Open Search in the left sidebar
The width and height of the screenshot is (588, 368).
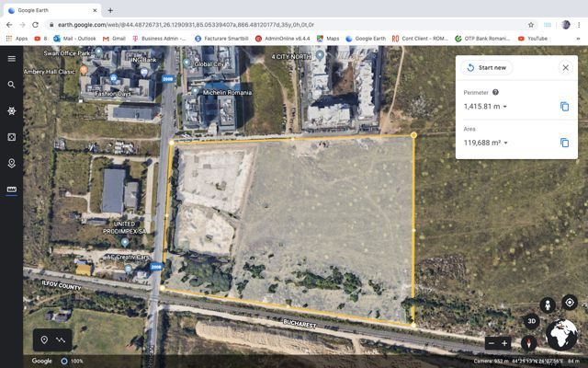(11, 85)
